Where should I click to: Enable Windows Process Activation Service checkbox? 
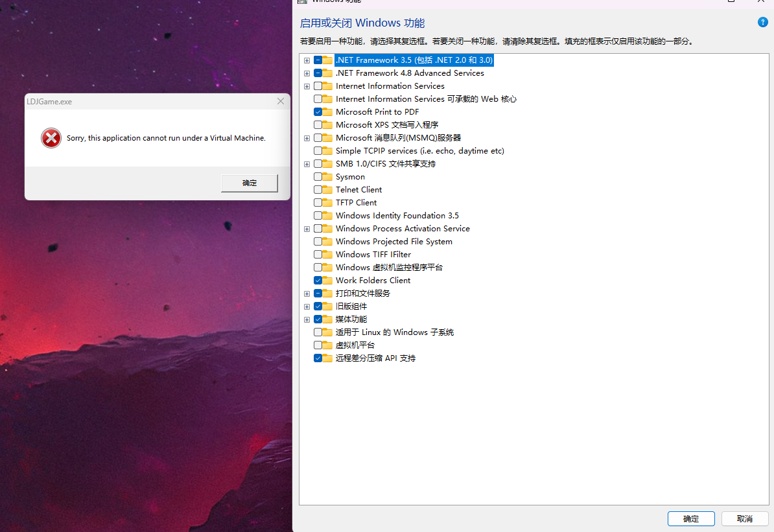(x=318, y=229)
